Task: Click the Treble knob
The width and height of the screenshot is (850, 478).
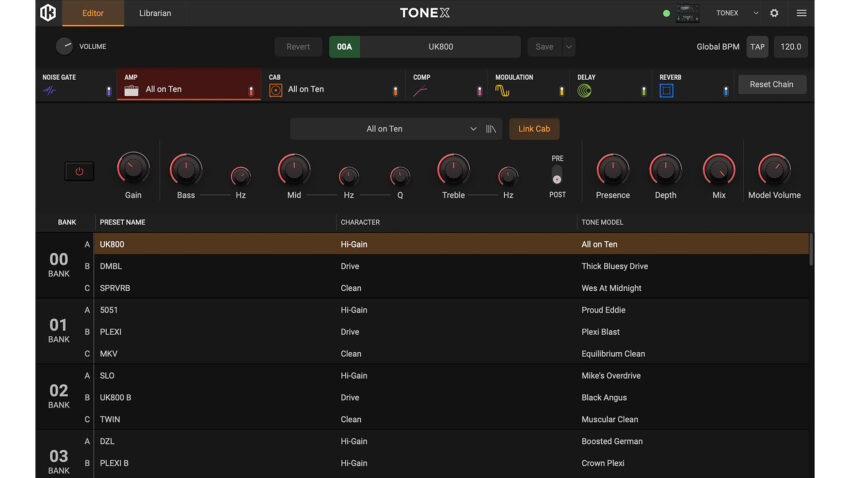Action: [x=453, y=170]
